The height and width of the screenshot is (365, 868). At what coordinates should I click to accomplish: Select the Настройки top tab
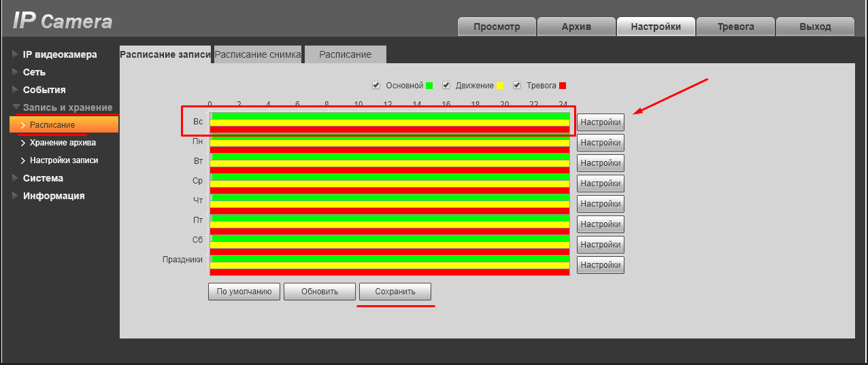tap(656, 27)
